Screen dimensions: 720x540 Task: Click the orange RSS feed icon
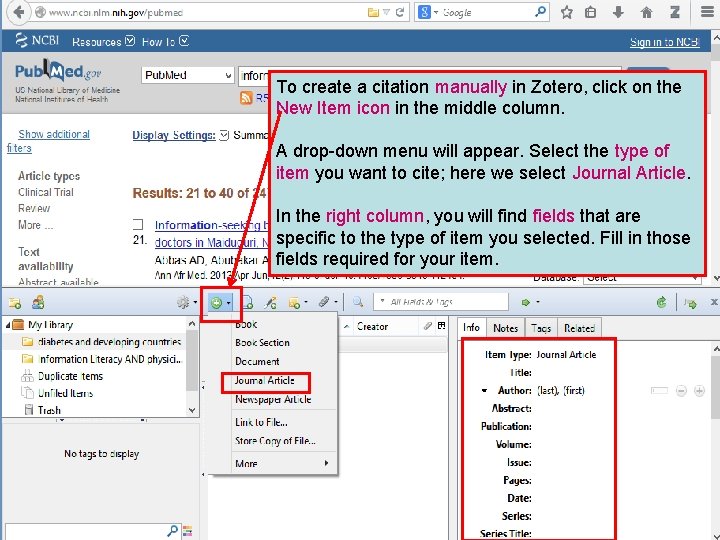[246, 97]
